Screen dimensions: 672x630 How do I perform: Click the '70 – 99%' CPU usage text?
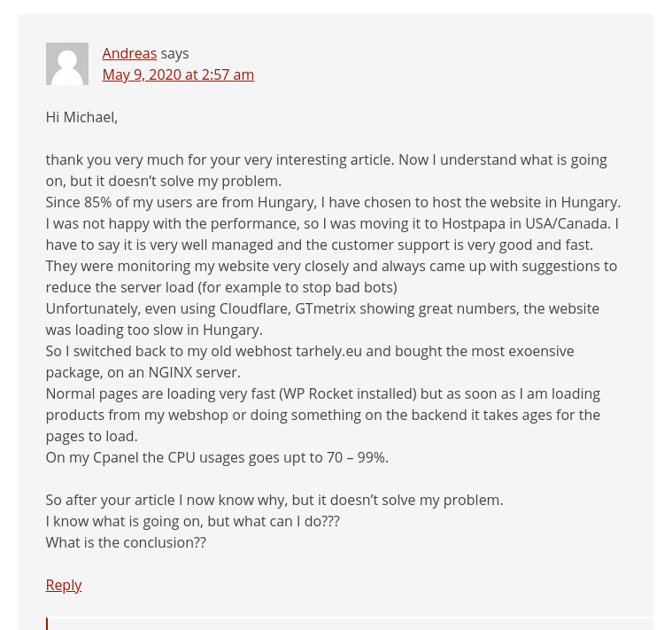[358, 457]
